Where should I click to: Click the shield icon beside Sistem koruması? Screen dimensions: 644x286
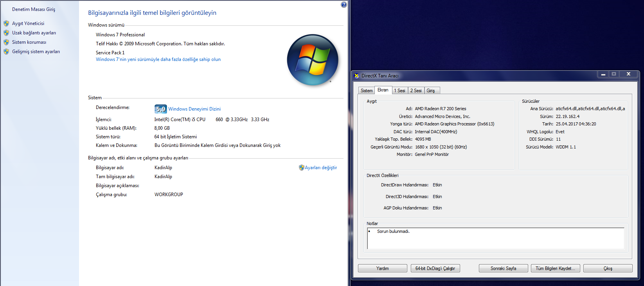(6, 42)
